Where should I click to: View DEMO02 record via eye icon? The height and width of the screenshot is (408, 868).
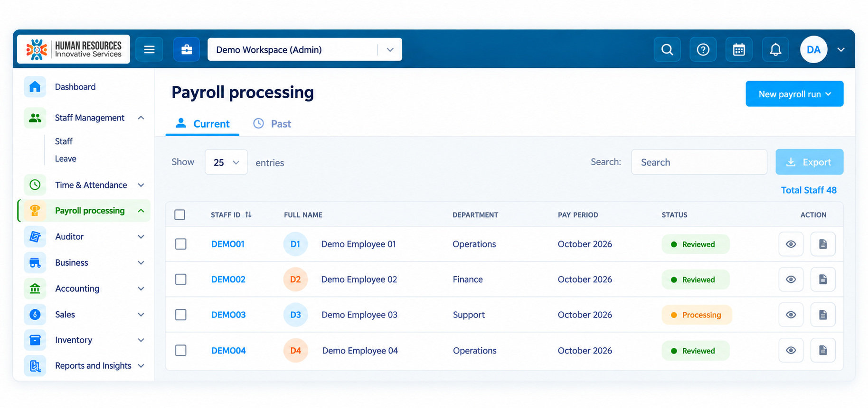point(791,279)
